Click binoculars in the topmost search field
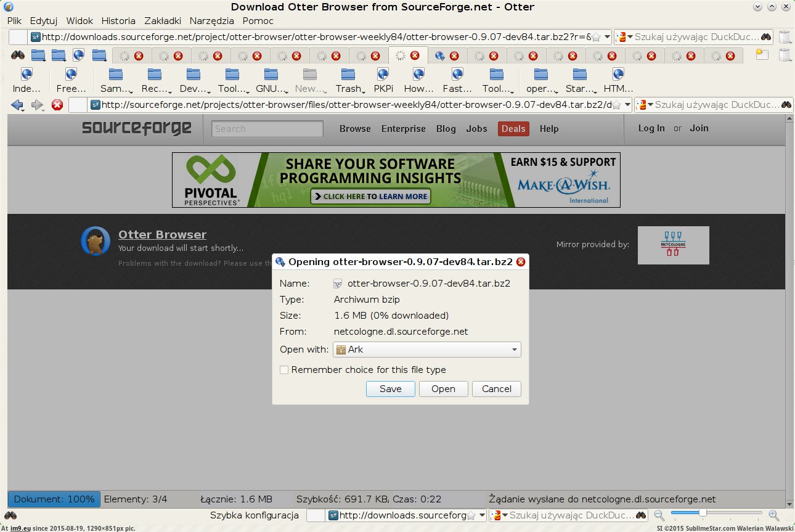The height and width of the screenshot is (532, 795). [x=766, y=37]
